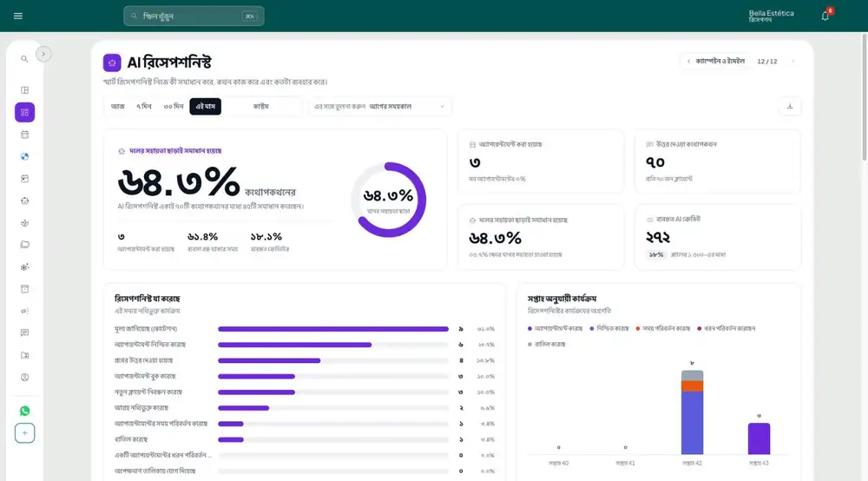The image size is (868, 481).
Task: Click the সপ্তাহ 41 axis label
Action: pos(625,464)
